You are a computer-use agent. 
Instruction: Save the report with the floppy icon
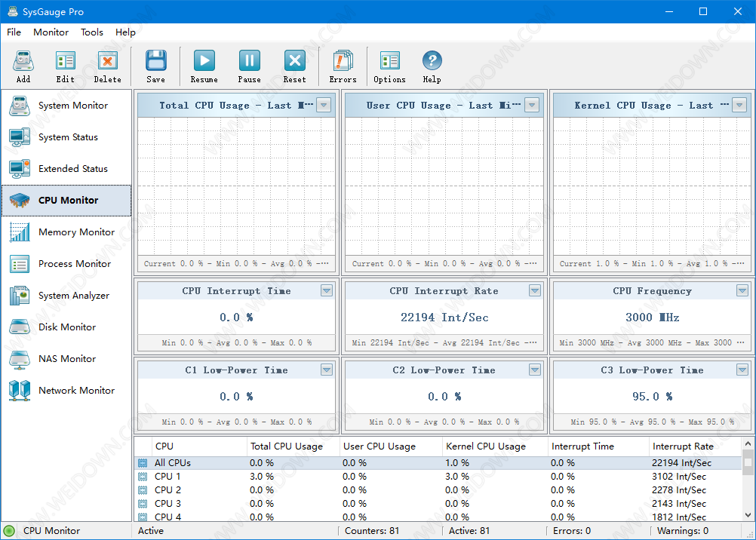pos(155,61)
